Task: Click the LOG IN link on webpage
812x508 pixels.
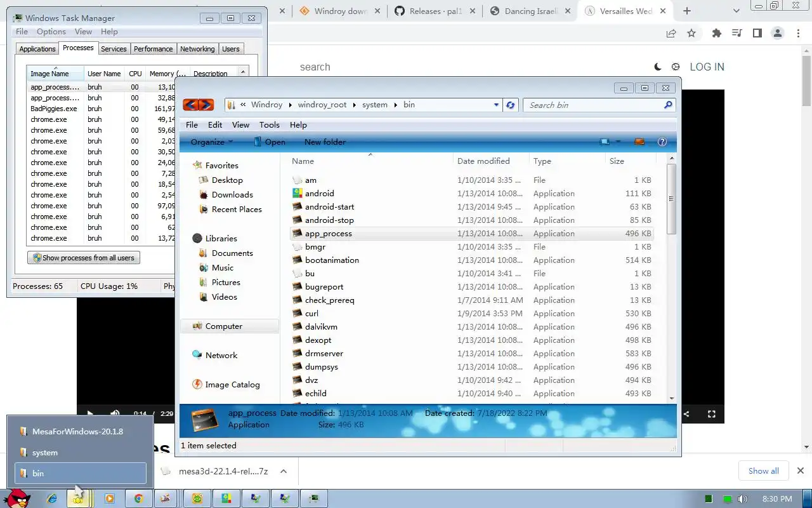Action: 707,67
